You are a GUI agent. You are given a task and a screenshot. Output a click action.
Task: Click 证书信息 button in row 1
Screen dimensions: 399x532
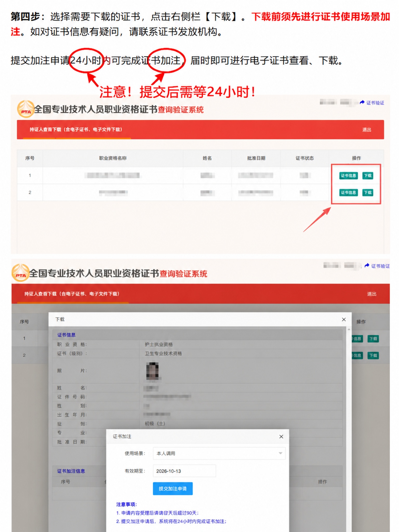(x=348, y=176)
